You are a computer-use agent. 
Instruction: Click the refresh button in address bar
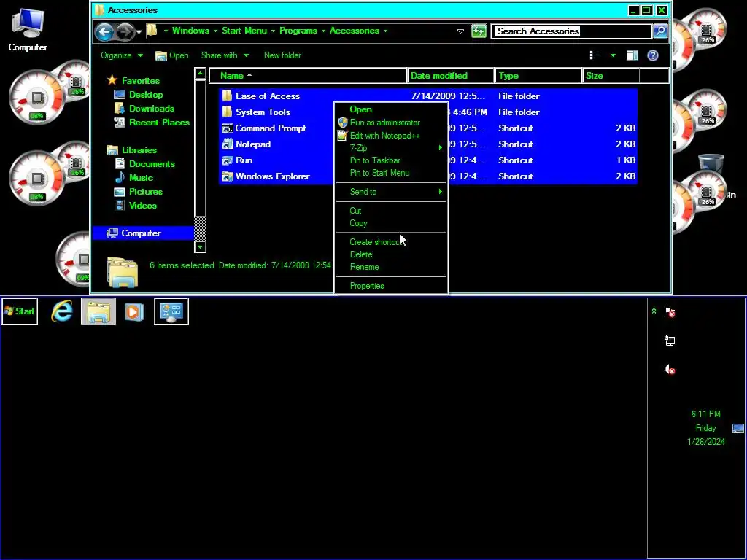click(479, 31)
